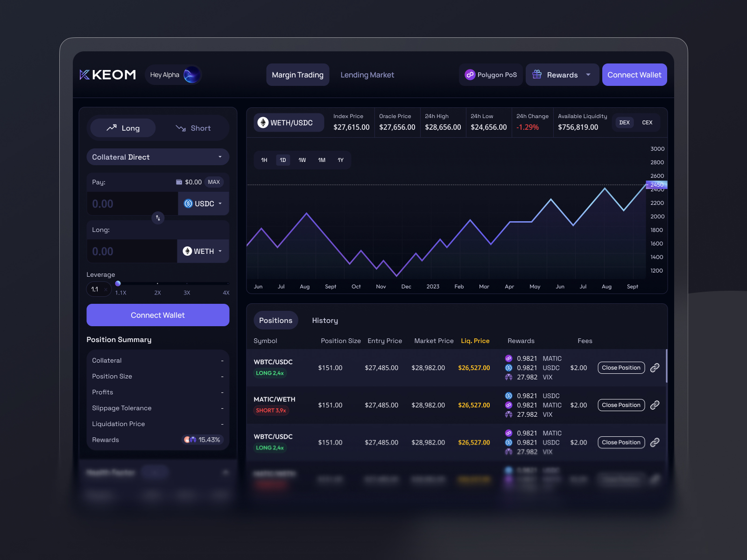Click the Pay amount input field
The image size is (747, 560).
click(132, 203)
